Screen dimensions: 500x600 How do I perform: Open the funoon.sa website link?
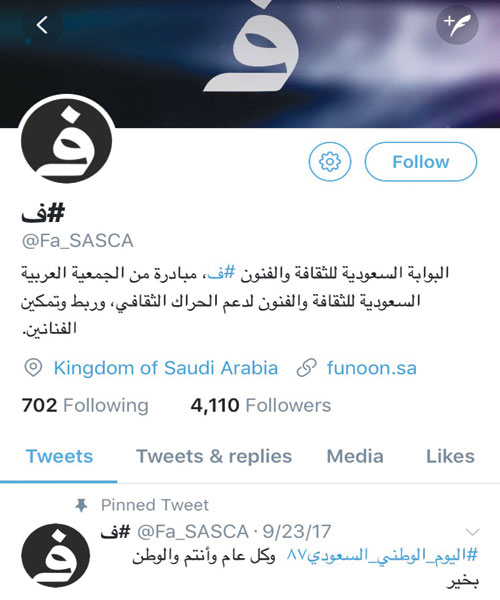pos(371,368)
